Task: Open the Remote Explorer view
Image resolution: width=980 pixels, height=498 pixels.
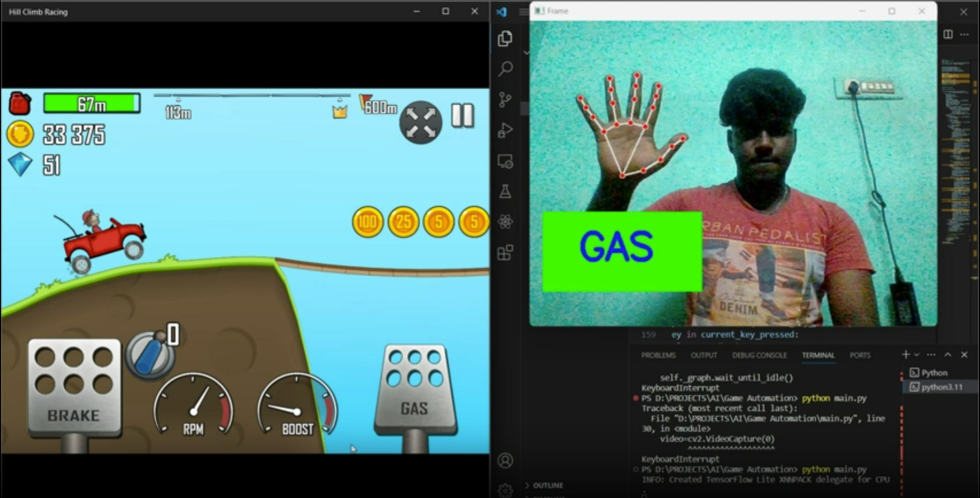Action: (x=505, y=162)
